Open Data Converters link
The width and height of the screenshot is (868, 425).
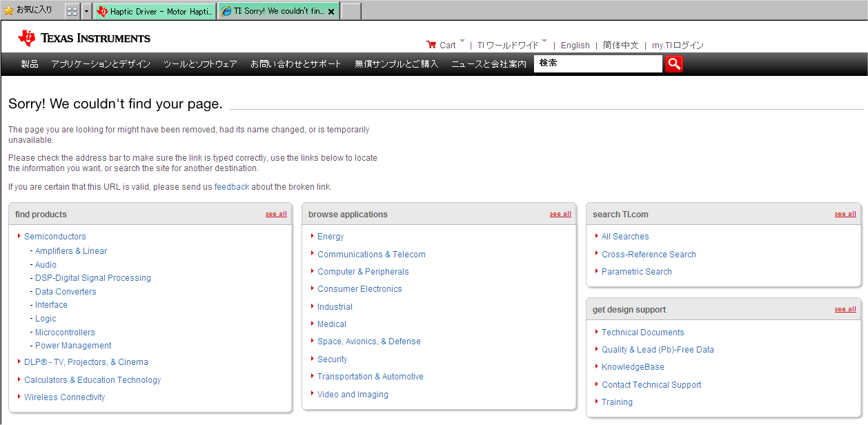66,292
